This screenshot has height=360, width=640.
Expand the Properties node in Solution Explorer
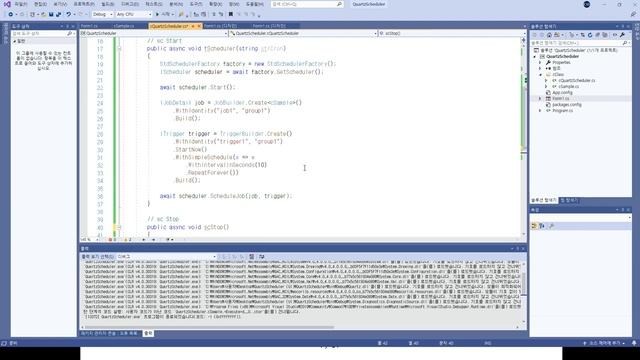pyautogui.click(x=540, y=63)
